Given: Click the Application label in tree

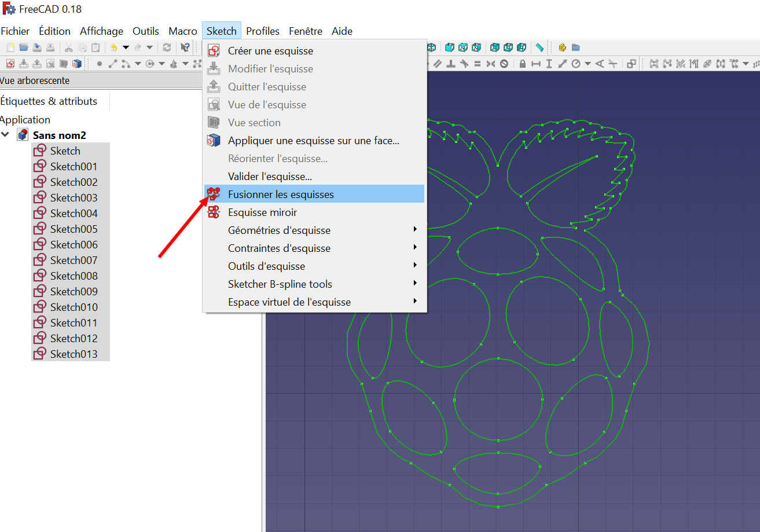Looking at the screenshot, I should click(x=25, y=120).
